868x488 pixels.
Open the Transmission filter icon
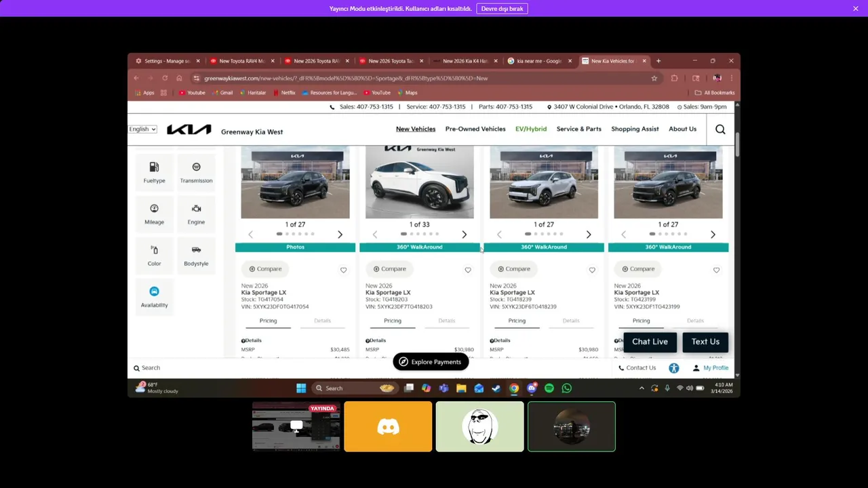pyautogui.click(x=196, y=172)
